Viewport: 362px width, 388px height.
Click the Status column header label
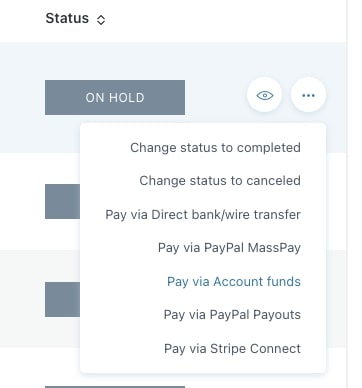pyautogui.click(x=67, y=18)
